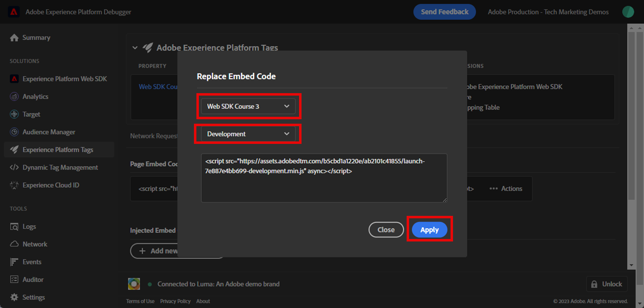
Task: Click inside the embed code text area
Action: point(324,178)
